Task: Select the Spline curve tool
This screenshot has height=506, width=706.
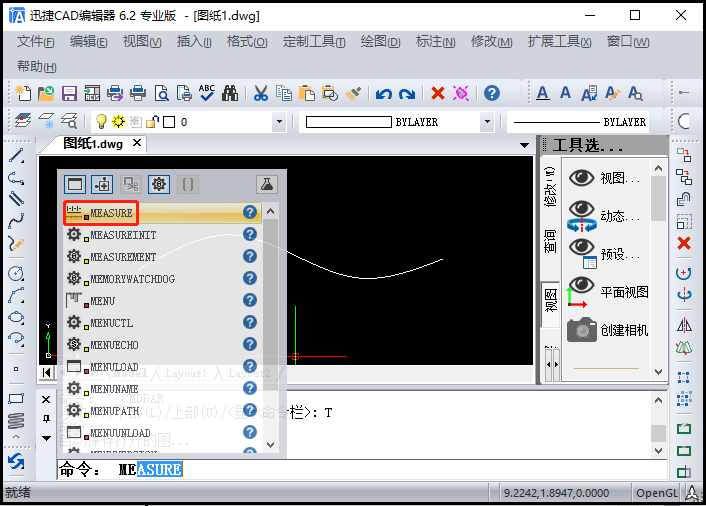Action: 16,221
